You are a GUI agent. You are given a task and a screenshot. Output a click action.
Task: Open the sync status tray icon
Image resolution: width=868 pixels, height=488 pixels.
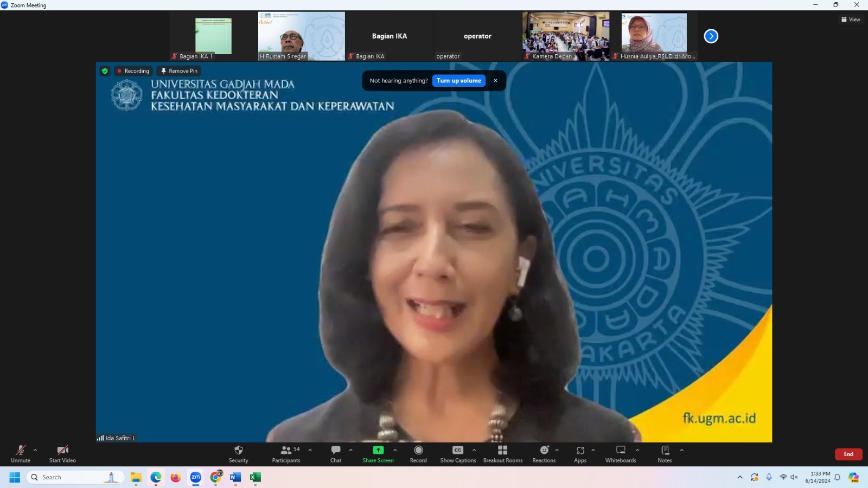tap(755, 477)
